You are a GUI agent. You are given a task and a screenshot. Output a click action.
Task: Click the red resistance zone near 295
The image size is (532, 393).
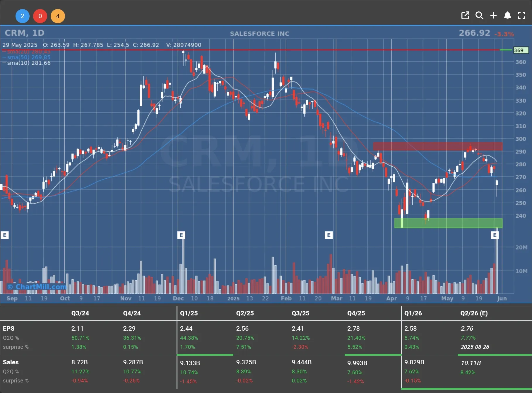438,146
